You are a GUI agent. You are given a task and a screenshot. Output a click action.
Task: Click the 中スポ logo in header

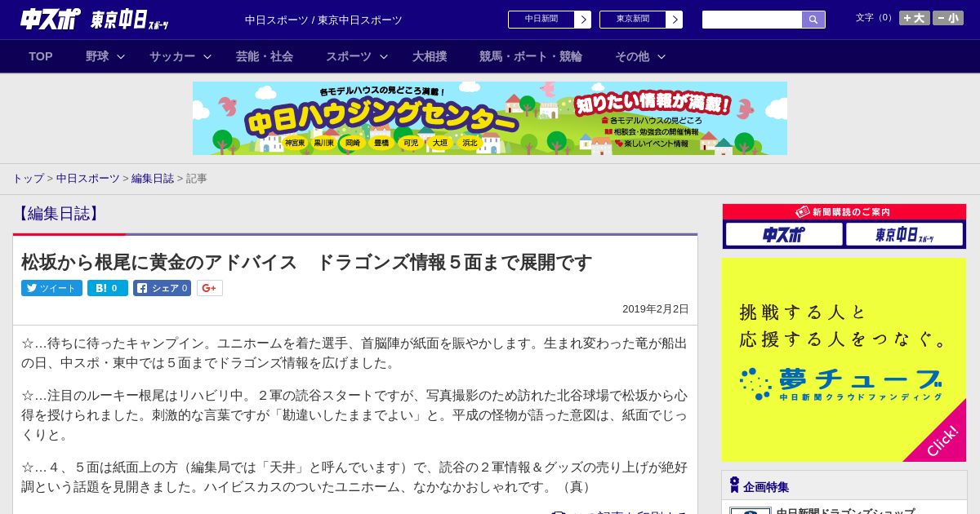[51, 19]
